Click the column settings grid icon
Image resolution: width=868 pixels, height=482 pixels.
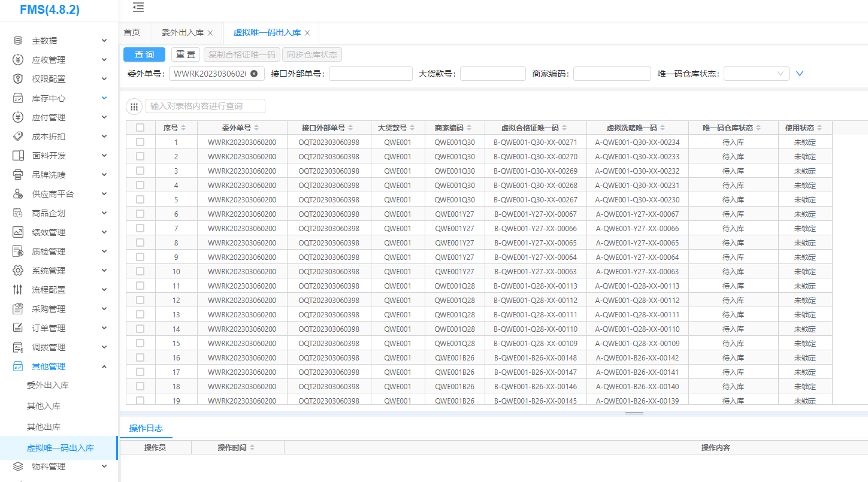[134, 107]
